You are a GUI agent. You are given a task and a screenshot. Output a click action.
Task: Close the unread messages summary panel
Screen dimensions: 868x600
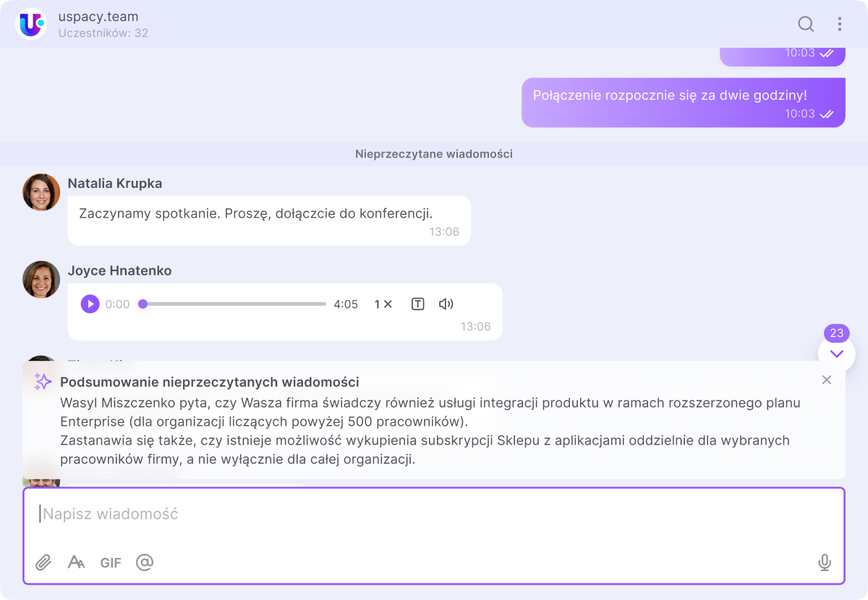coord(827,380)
